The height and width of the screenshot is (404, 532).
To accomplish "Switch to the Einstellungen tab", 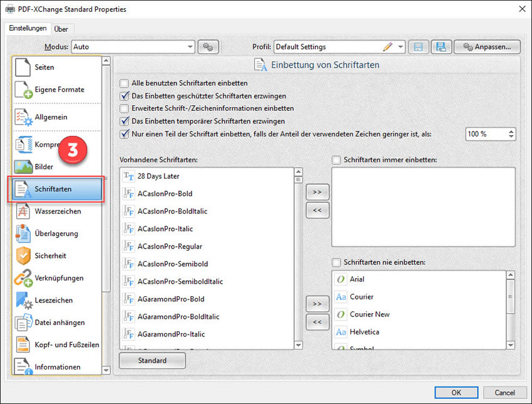I will [28, 28].
